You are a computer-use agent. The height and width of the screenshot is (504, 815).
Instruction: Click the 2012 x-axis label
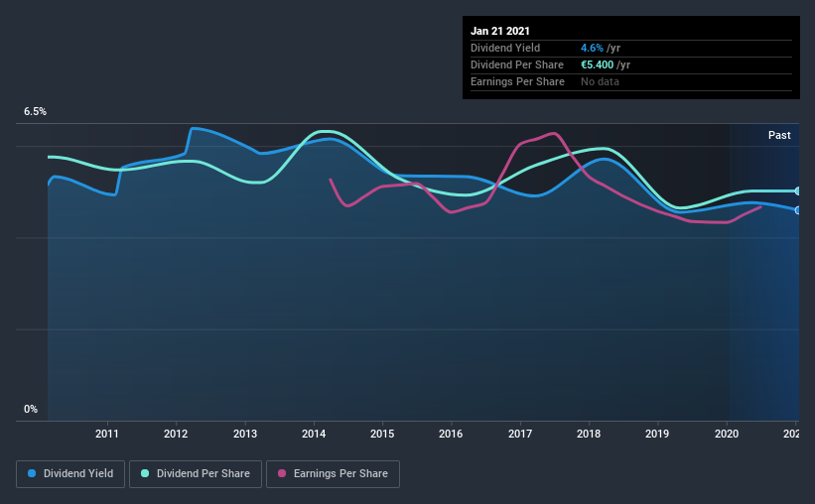click(176, 434)
